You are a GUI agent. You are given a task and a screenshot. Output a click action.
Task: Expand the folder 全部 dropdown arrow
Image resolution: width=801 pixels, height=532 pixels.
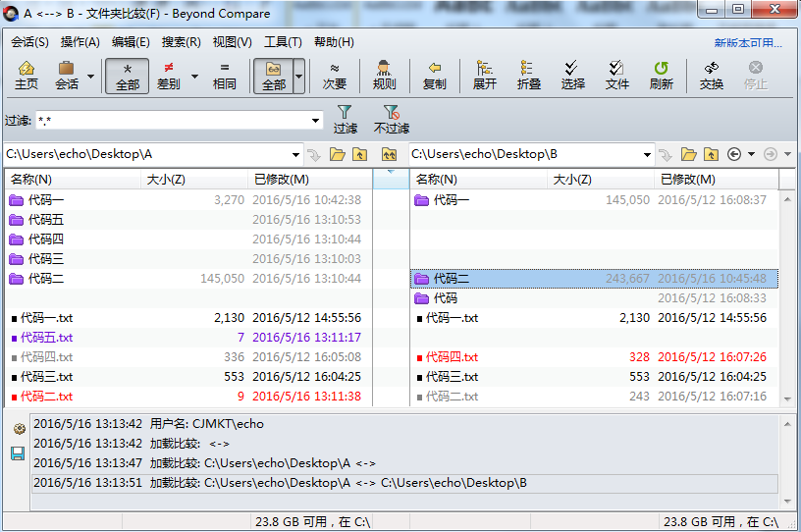point(299,77)
